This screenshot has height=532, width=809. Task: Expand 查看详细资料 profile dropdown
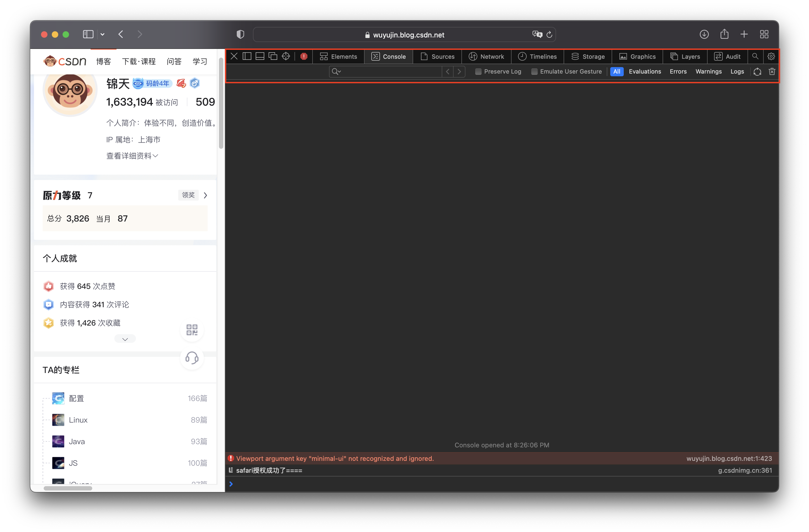pyautogui.click(x=132, y=156)
